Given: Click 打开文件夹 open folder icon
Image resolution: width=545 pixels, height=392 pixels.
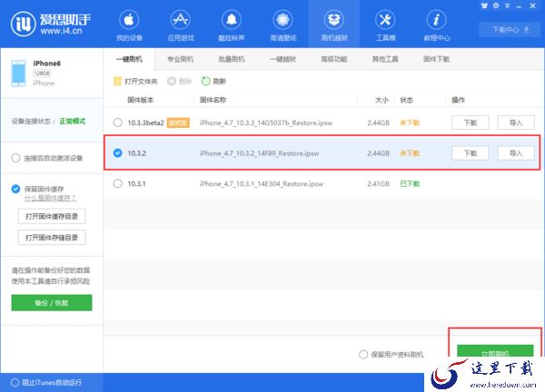Looking at the screenshot, I should click(x=117, y=82).
